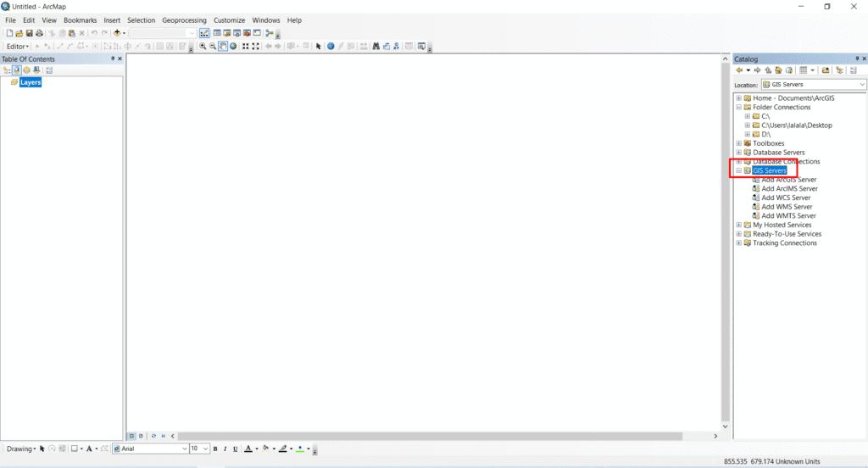Go to Catalog home folder

click(778, 70)
